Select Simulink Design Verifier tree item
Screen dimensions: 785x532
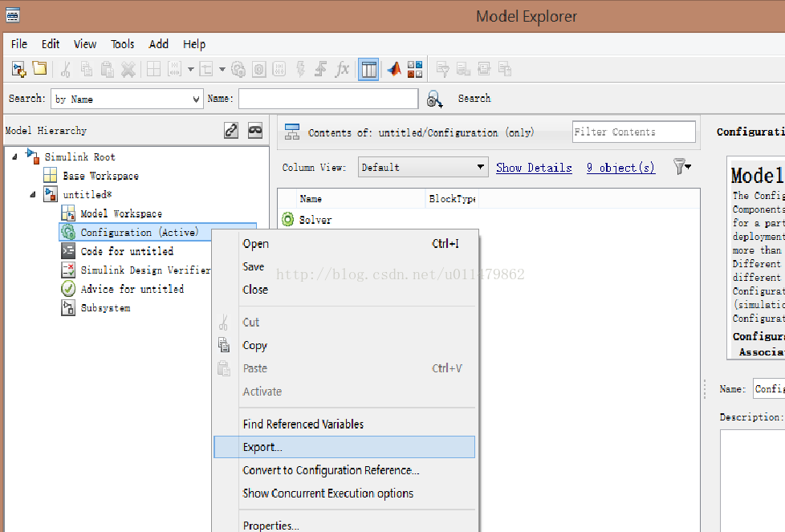point(145,270)
